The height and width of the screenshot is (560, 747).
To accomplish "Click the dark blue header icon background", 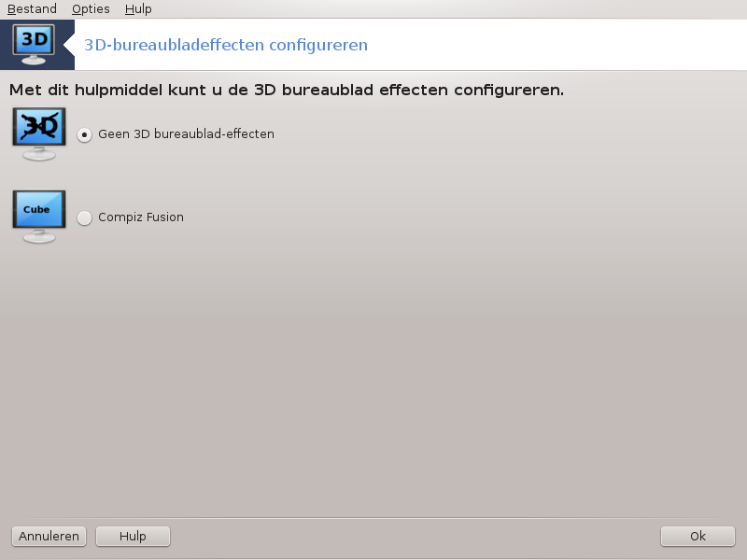I will (x=37, y=45).
